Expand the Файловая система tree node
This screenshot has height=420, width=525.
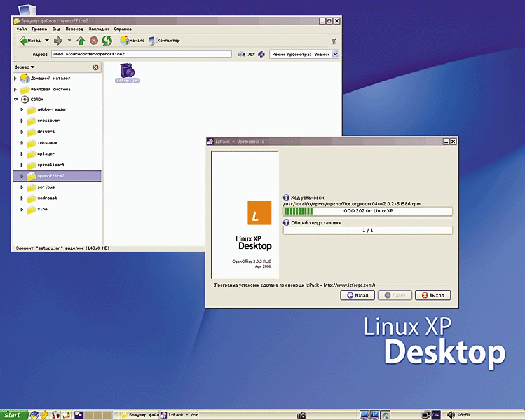pyautogui.click(x=15, y=90)
